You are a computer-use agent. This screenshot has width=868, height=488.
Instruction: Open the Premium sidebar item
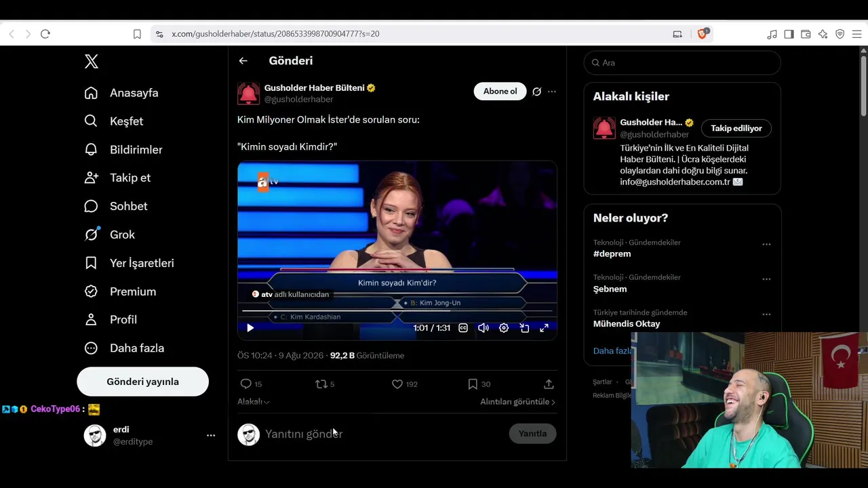tap(120, 291)
